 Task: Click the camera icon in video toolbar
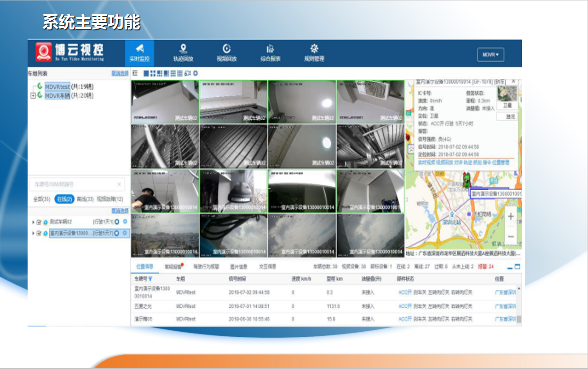(187, 73)
